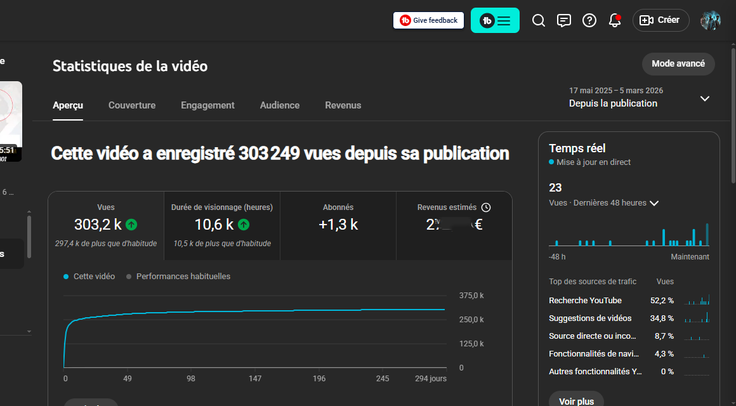736x406 pixels.
Task: Expand the Depuis la publication date range
Action: pyautogui.click(x=704, y=98)
